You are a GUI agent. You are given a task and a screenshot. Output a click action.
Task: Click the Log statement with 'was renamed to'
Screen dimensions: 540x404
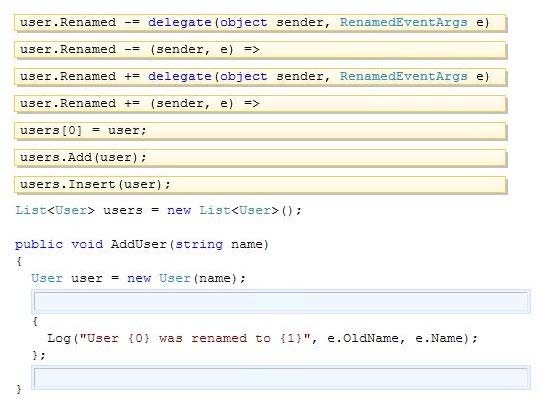(262, 339)
